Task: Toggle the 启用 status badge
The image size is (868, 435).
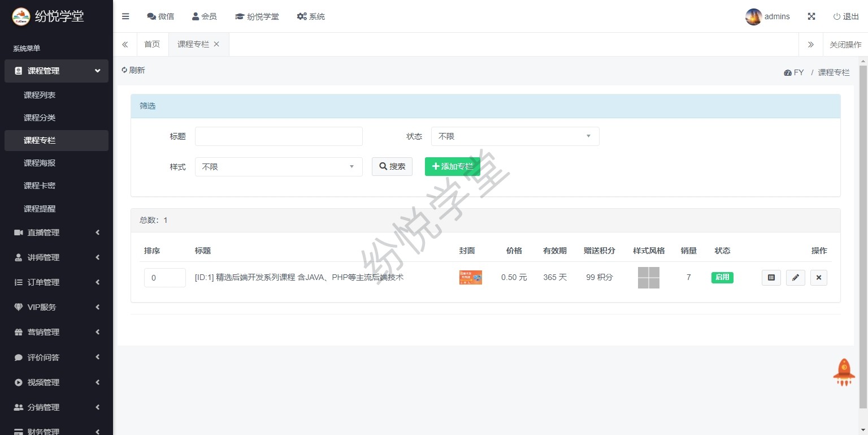Action: click(722, 277)
